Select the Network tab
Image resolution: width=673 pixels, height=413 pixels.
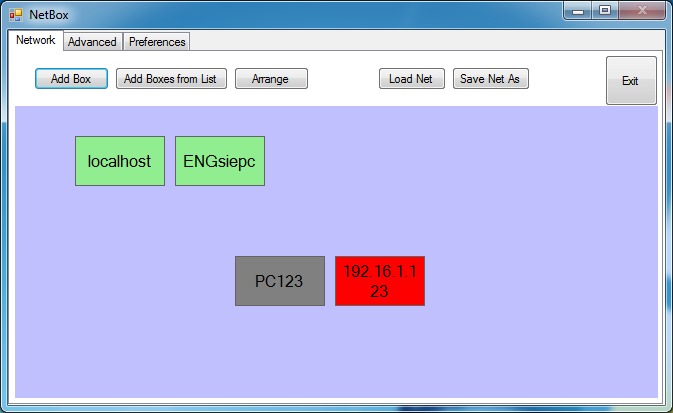[x=36, y=40]
